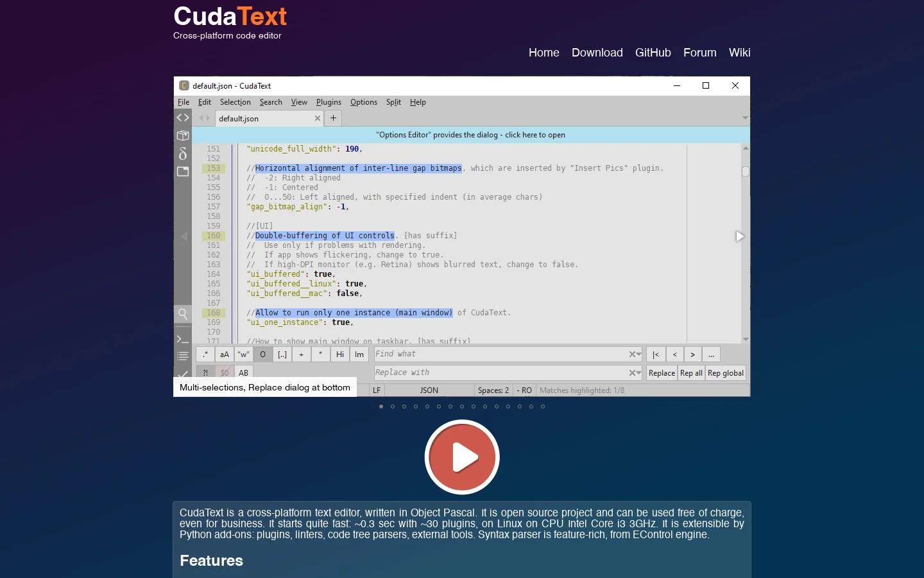The height and width of the screenshot is (578, 924).
Task: Toggle regex substitution option ($0)
Action: point(225,372)
